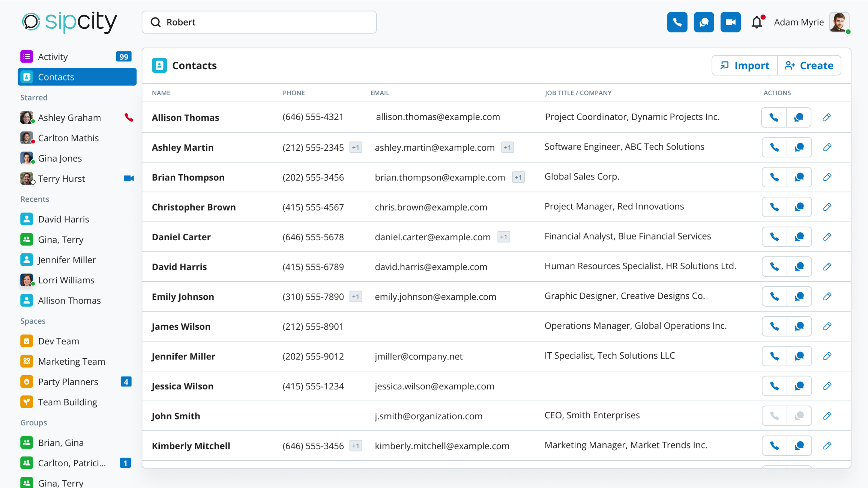868x488 pixels.
Task: Click the search field containing Robert
Action: (x=259, y=22)
